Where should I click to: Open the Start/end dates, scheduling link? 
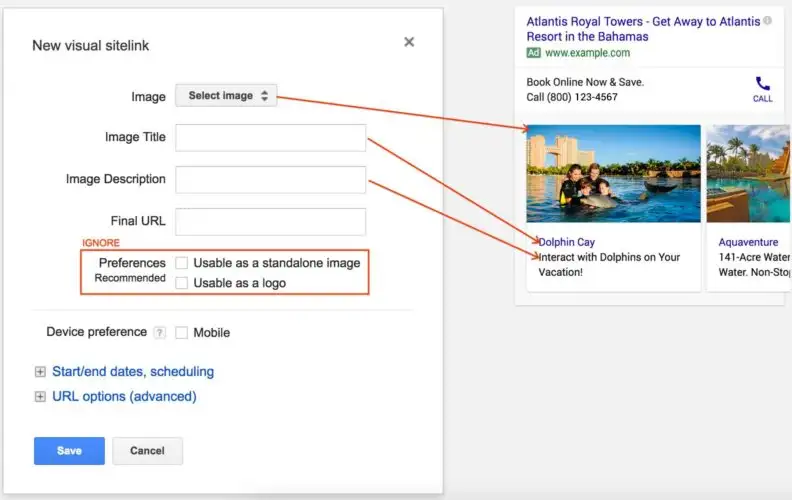[133, 372]
